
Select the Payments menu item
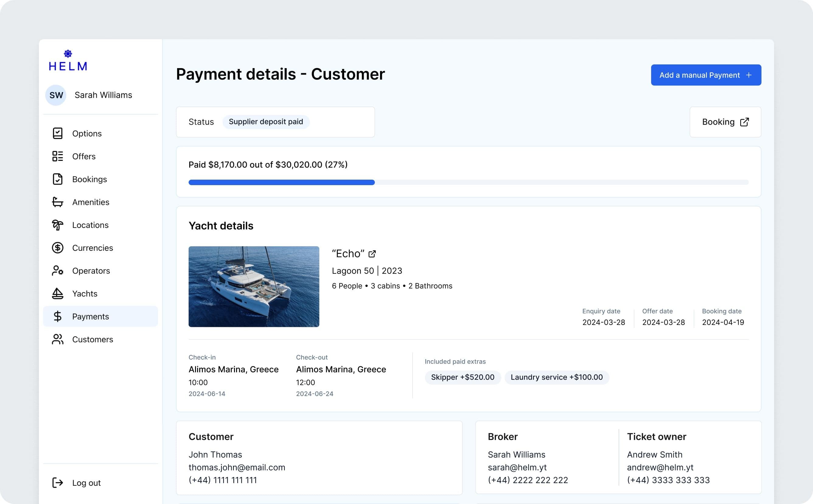point(90,316)
